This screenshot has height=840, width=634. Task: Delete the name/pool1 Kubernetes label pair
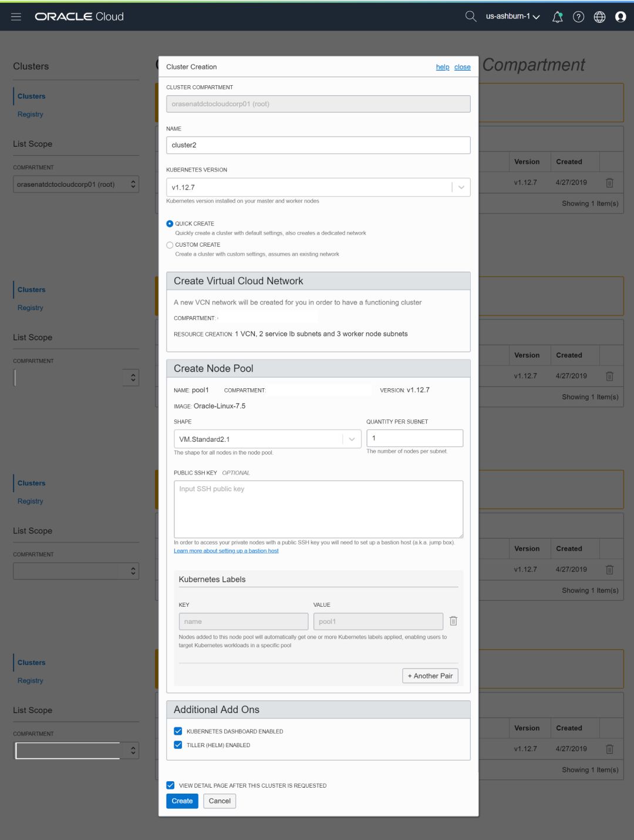pos(453,621)
